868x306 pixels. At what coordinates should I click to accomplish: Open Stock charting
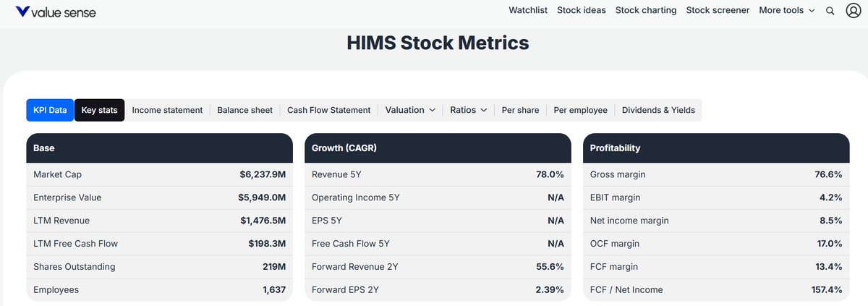[x=646, y=10]
